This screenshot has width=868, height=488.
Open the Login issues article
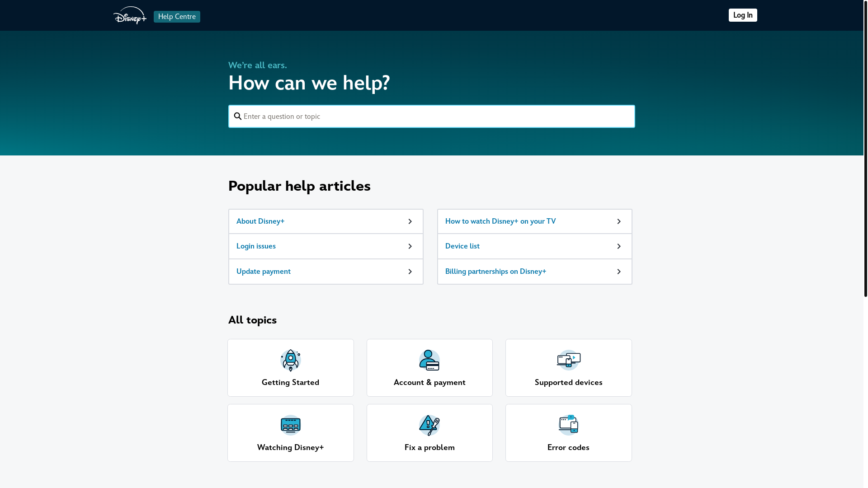(326, 246)
